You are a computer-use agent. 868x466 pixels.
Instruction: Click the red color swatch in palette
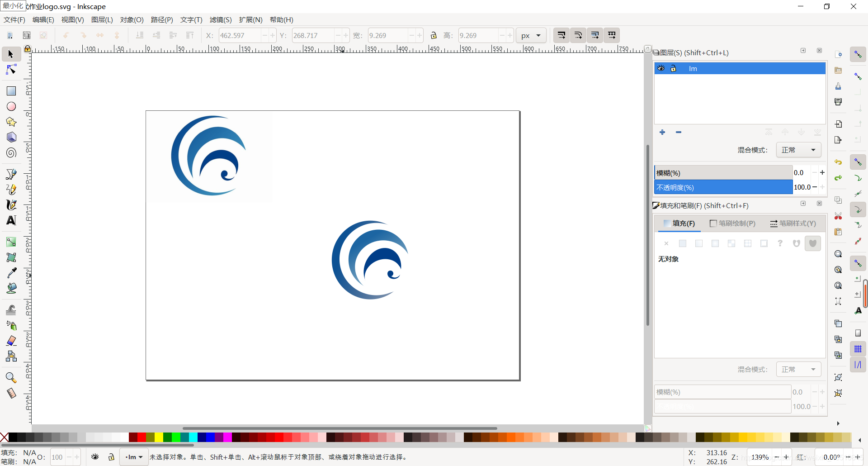(x=142, y=437)
